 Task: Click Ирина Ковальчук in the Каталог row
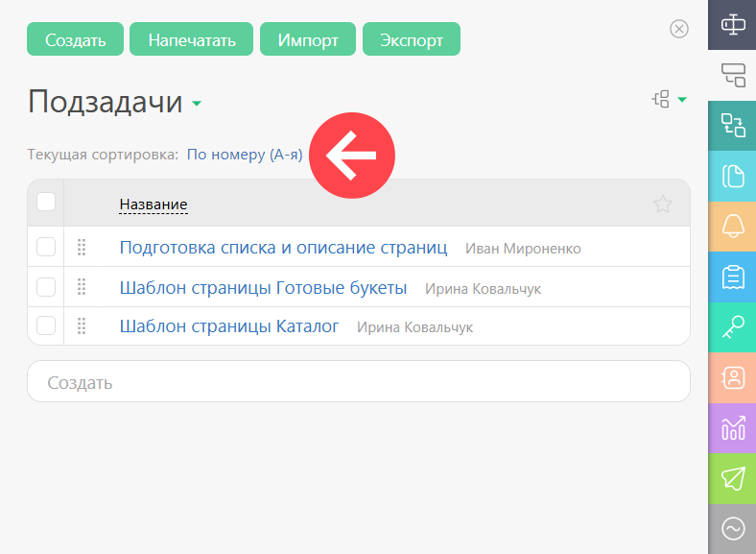point(414,327)
